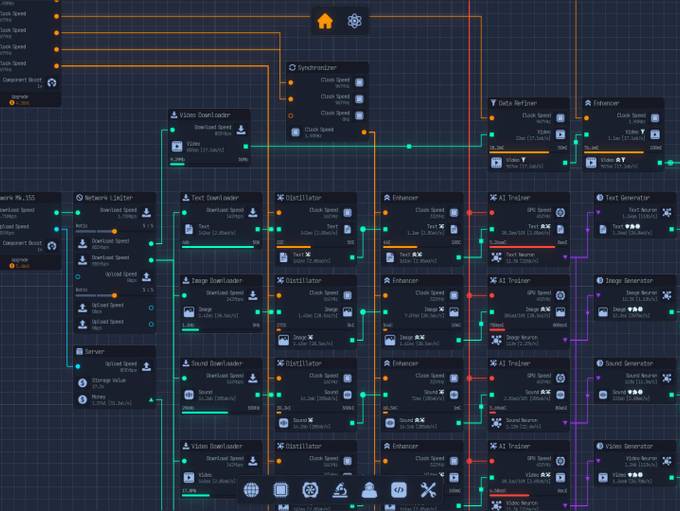
Task: Click the Video Generator header icon
Action: pyautogui.click(x=600, y=446)
